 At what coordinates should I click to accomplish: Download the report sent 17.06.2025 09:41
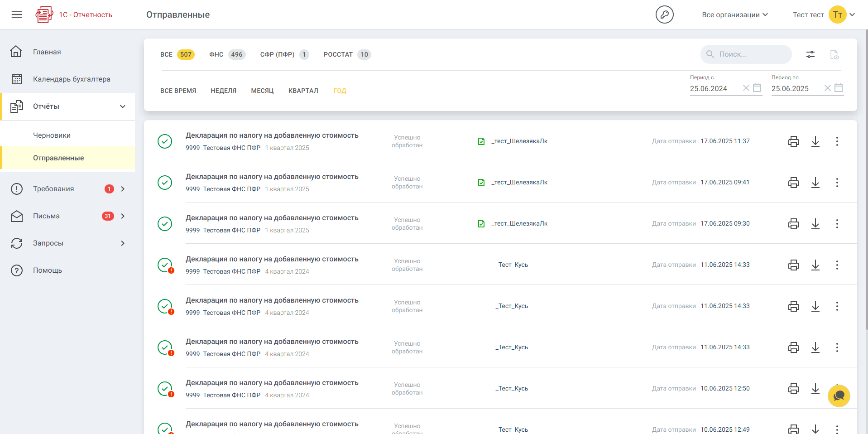815,183
